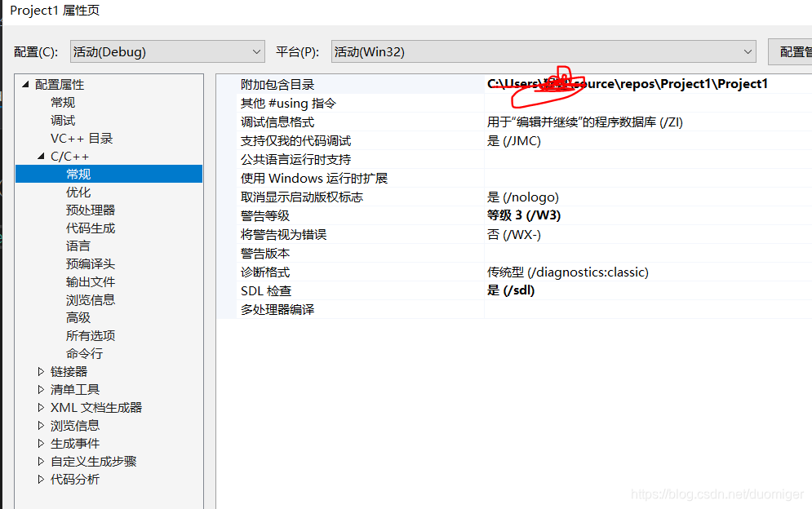Select the 链接器 tree label
The width and height of the screenshot is (812, 509).
(69, 371)
